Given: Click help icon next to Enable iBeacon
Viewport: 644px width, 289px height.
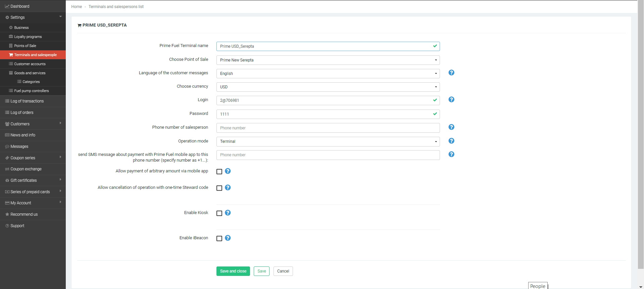Looking at the screenshot, I should coord(228,238).
